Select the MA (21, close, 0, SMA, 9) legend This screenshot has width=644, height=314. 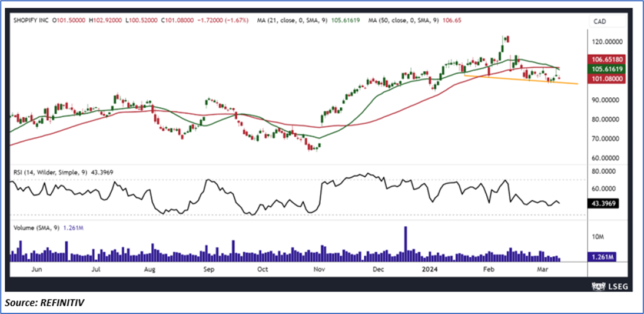293,20
